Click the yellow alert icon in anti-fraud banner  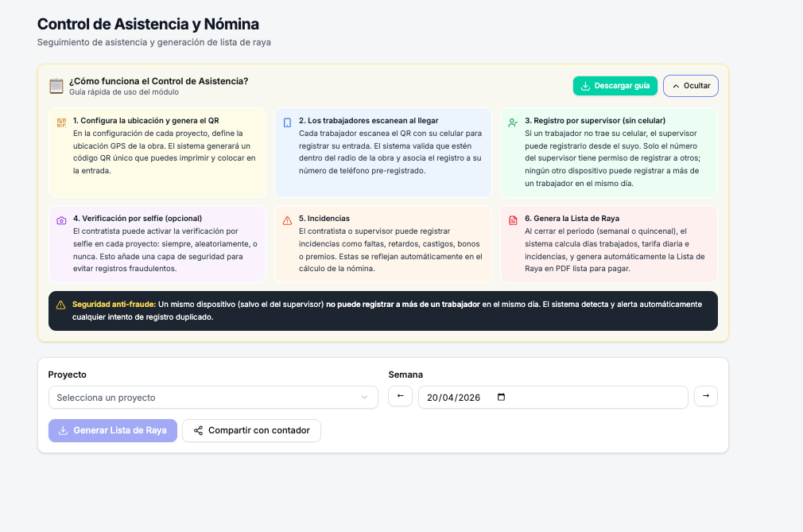point(61,305)
